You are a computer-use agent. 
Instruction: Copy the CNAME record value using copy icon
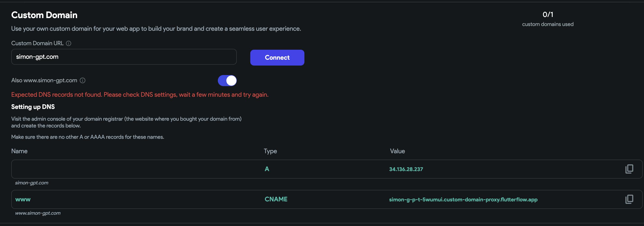629,199
